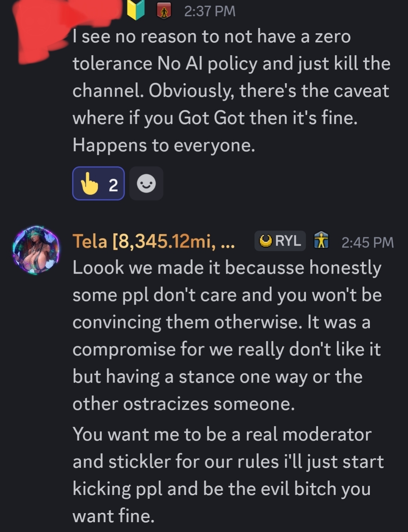Screen dimensions: 408x532
Task: Select Tela's "Loook we made it" paragraph
Action: coord(227,322)
